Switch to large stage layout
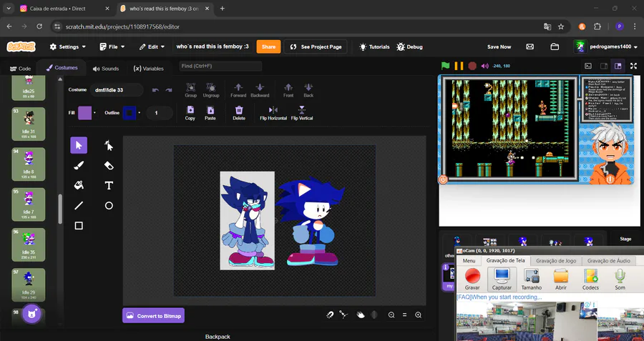 pyautogui.click(x=618, y=66)
